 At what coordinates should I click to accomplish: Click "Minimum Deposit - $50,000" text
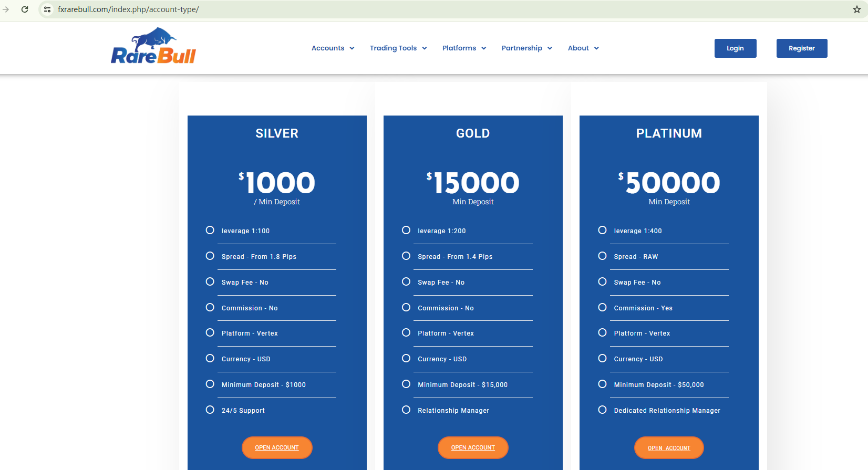tap(659, 385)
